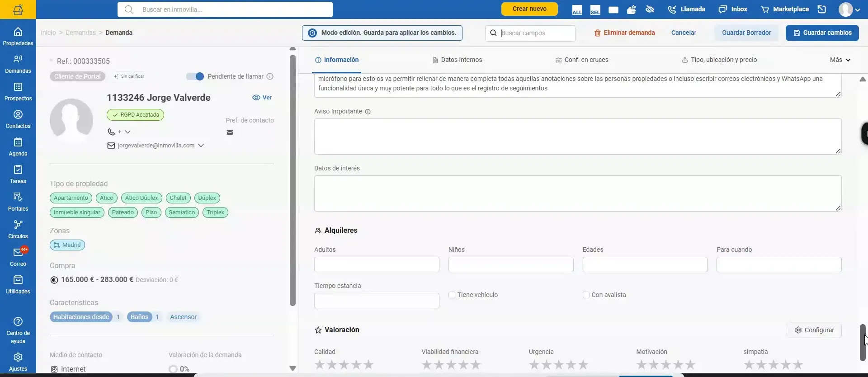Screen dimensions: 868x377
Task: Start a Llamada call
Action: [x=686, y=9]
